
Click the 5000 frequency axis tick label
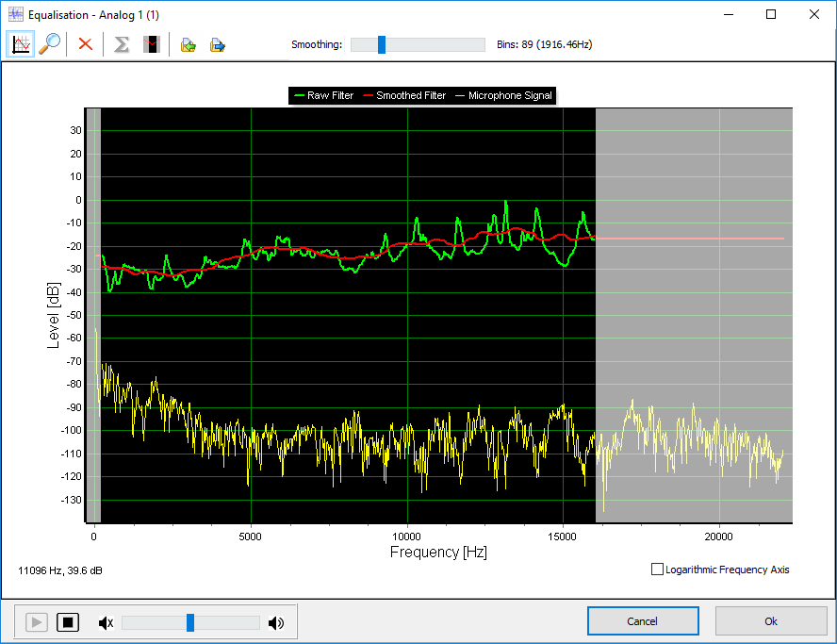pos(250,537)
